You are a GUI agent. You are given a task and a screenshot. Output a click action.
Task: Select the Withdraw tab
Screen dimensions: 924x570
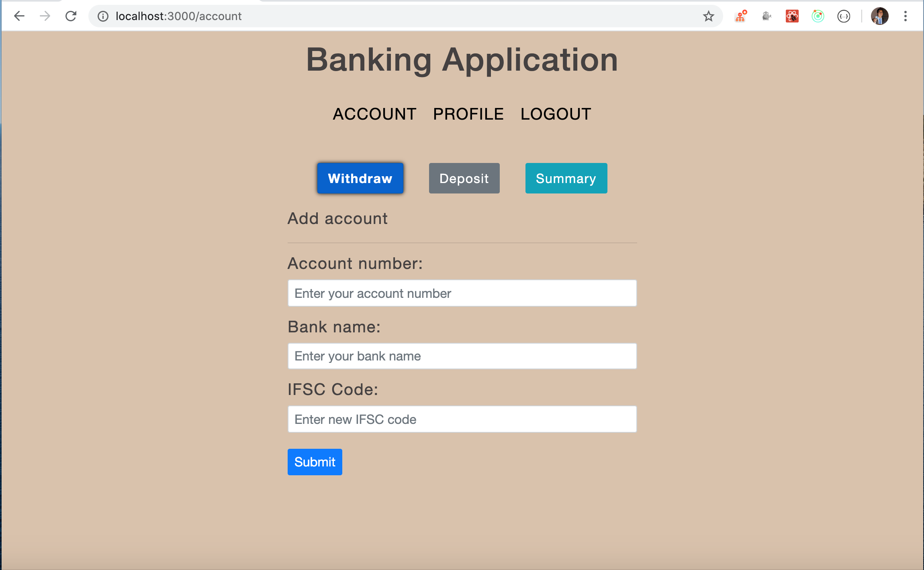click(360, 178)
